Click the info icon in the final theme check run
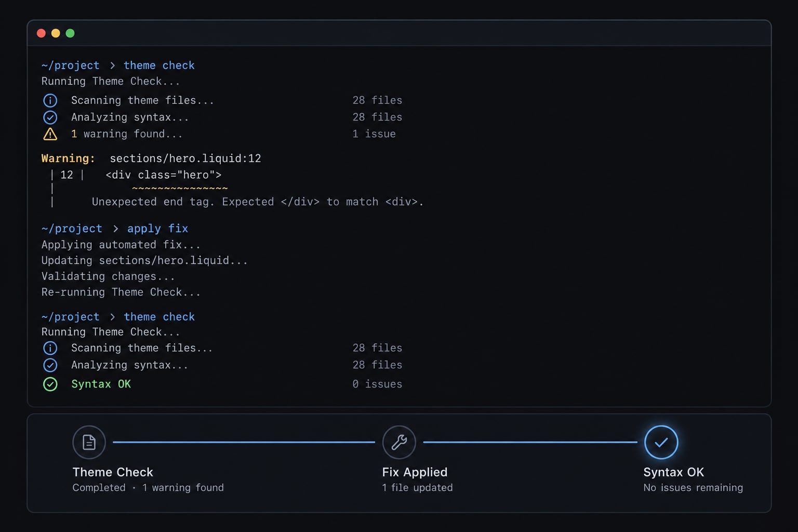The image size is (798, 532). pos(50,348)
